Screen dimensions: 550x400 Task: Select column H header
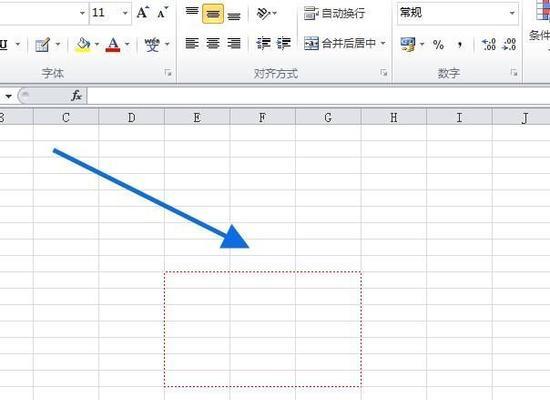pyautogui.click(x=394, y=118)
